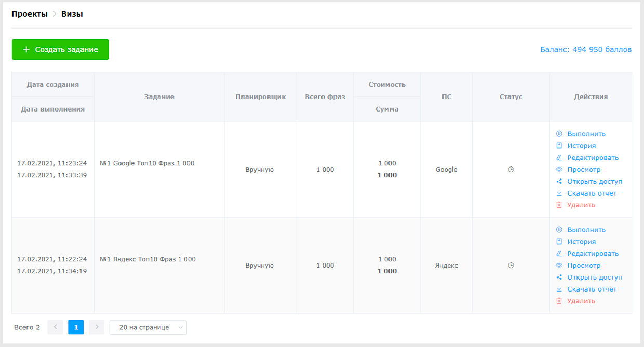This screenshot has width=644, height=347.
Task: Click the download icon in the Google task row
Action: click(x=559, y=193)
